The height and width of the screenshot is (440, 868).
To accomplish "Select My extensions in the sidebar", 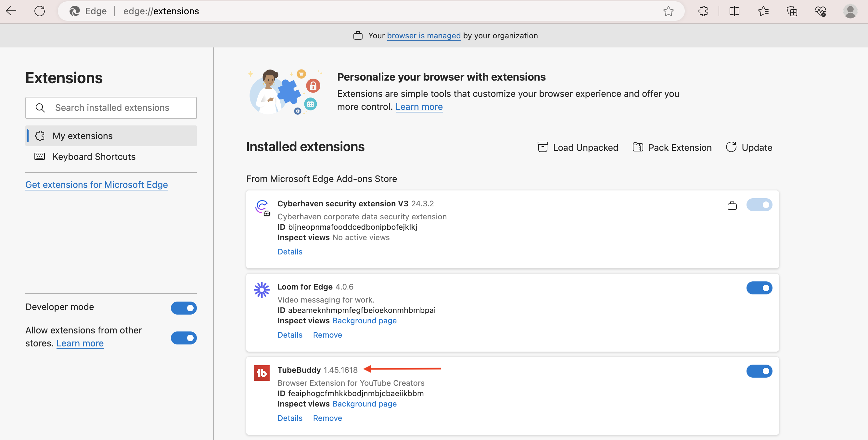I will click(x=111, y=136).
